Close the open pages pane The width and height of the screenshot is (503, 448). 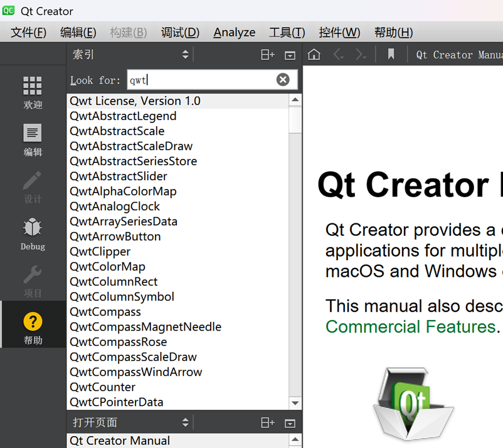point(290,424)
